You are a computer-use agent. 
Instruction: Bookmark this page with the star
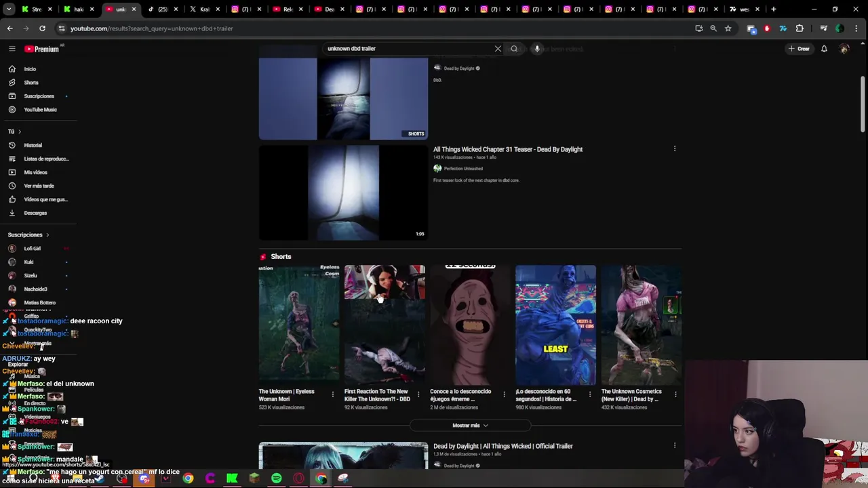728,28
